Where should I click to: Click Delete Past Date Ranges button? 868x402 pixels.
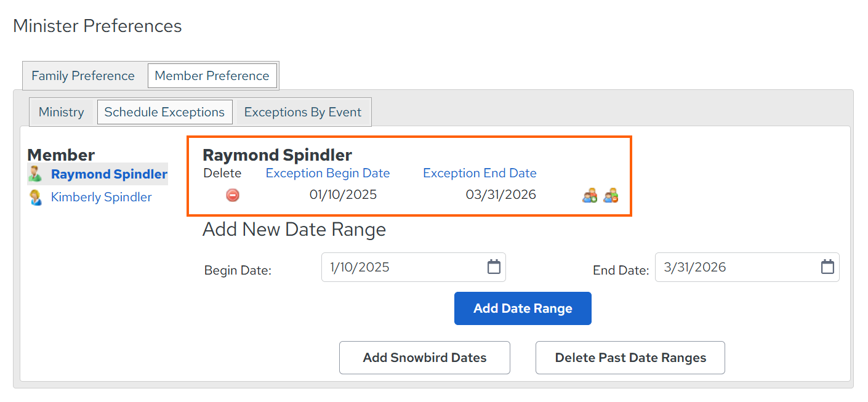click(630, 358)
